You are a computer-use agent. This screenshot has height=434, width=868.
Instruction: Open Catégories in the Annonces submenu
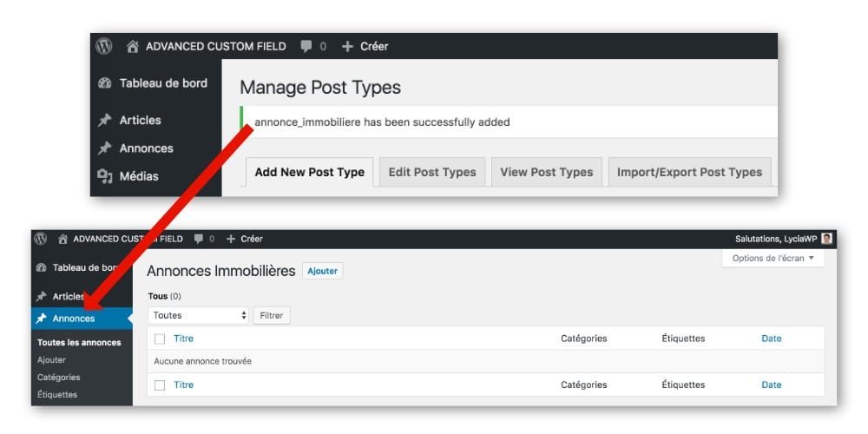click(59, 377)
